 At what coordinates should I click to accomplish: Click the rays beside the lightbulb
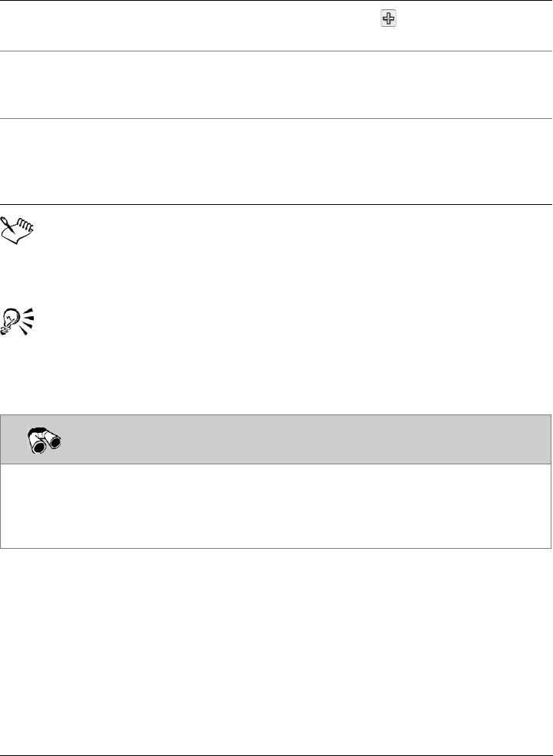[28, 321]
